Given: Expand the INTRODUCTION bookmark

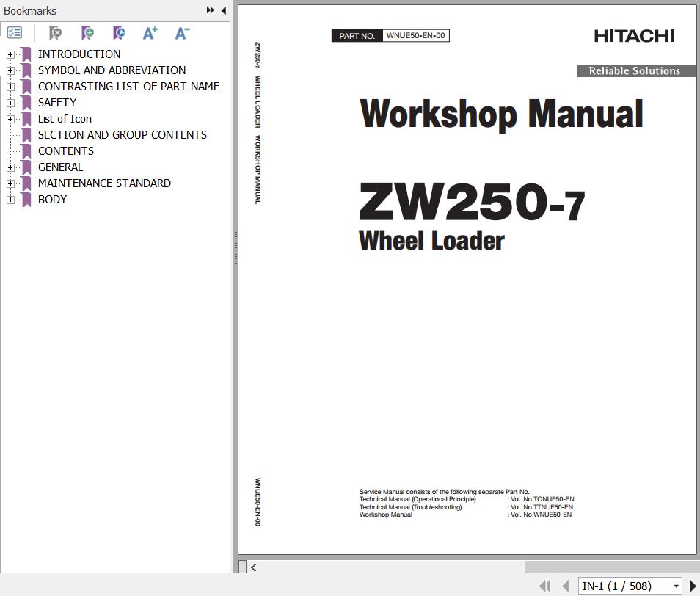Looking at the screenshot, I should pos(10,54).
